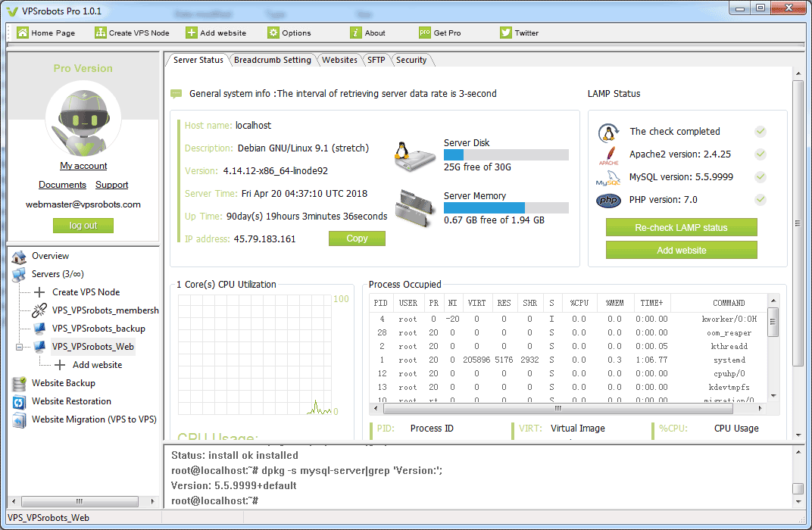The image size is (812, 530).
Task: Click the Get Pro toolbar icon
Action: [426, 33]
